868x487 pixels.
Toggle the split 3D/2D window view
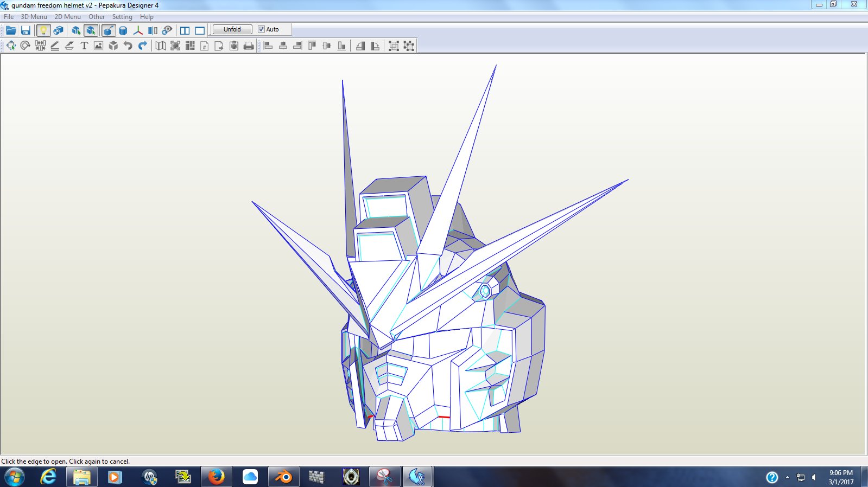coord(185,30)
